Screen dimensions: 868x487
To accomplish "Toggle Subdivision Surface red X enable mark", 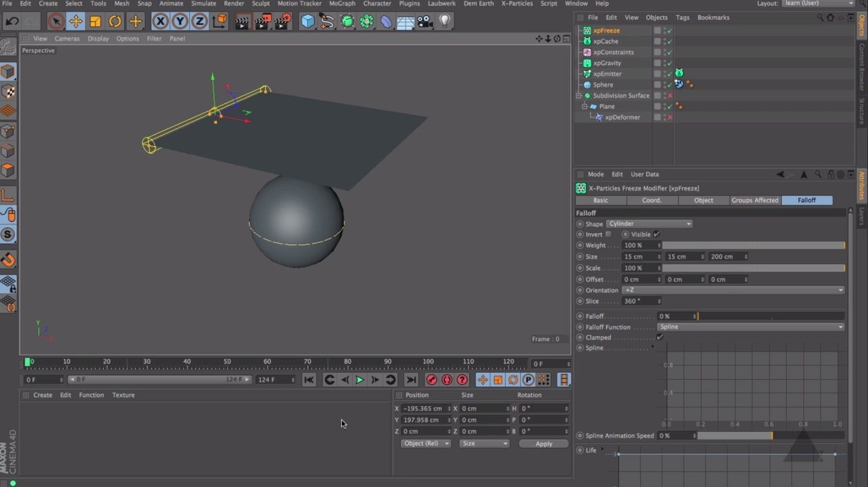I will pyautogui.click(x=670, y=96).
